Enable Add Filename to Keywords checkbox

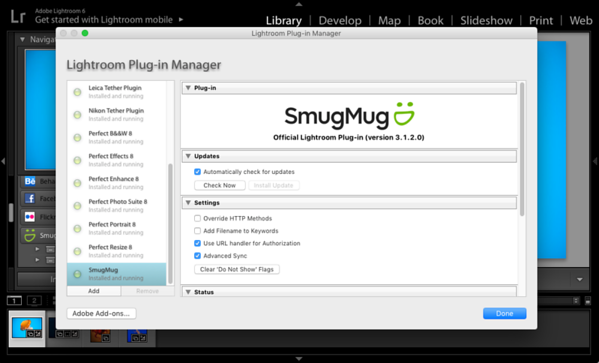tap(198, 231)
